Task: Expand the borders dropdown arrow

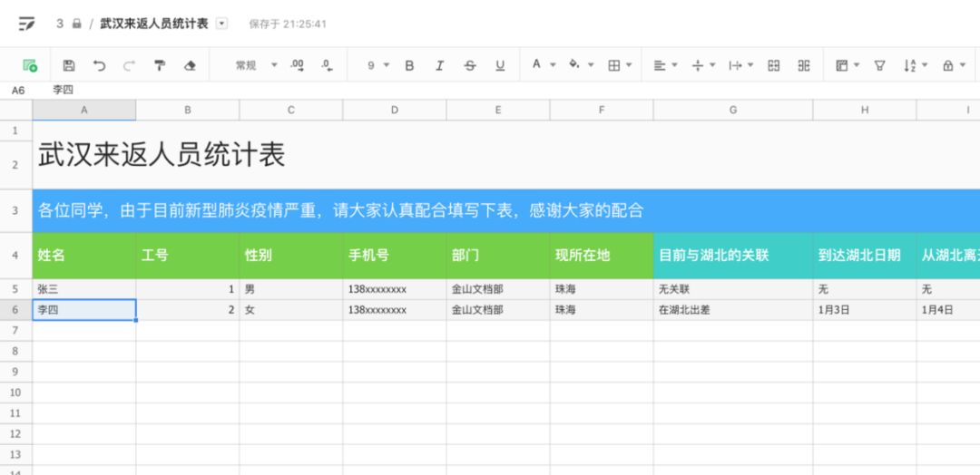Action: pyautogui.click(x=629, y=65)
